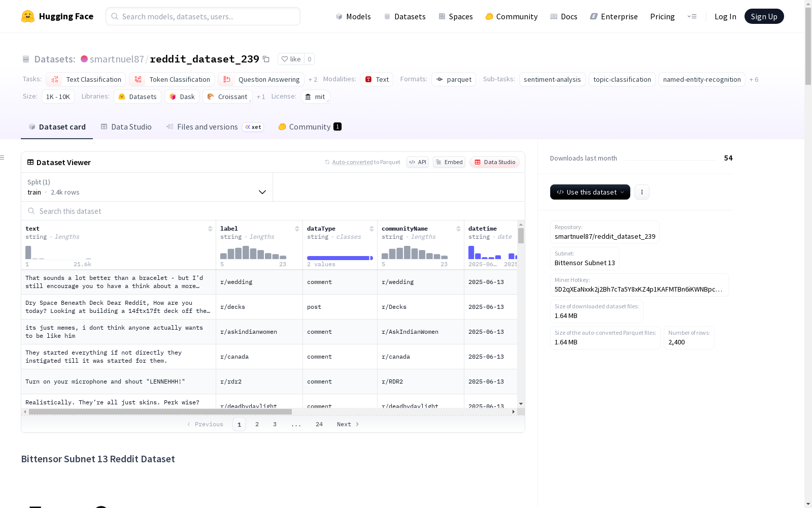Select the named-entity-recognition sub-task tag
This screenshot has width=812, height=508.
pyautogui.click(x=702, y=79)
